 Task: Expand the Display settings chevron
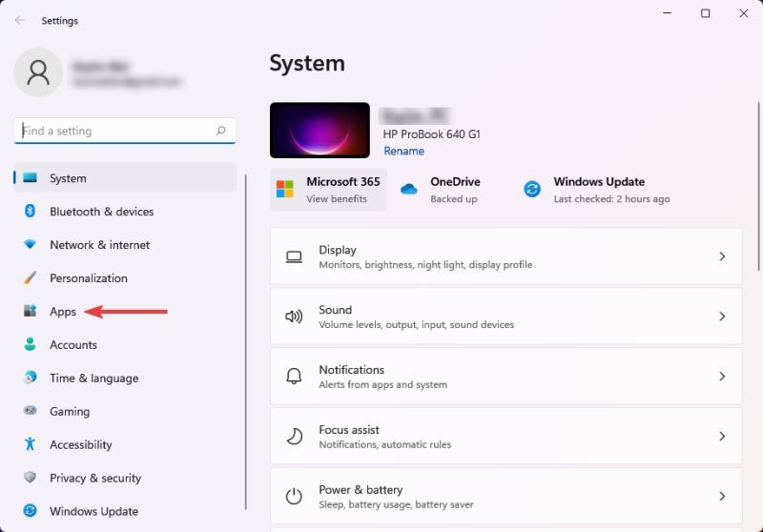[x=722, y=256]
